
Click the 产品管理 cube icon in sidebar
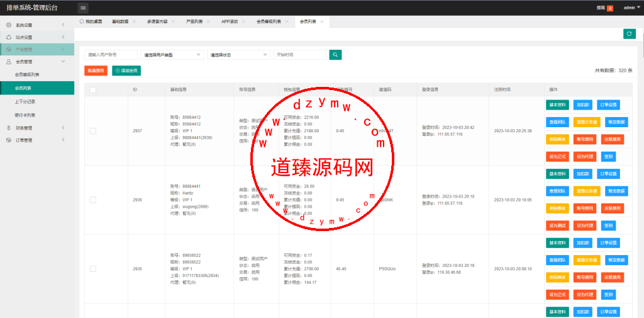pyautogui.click(x=9, y=50)
